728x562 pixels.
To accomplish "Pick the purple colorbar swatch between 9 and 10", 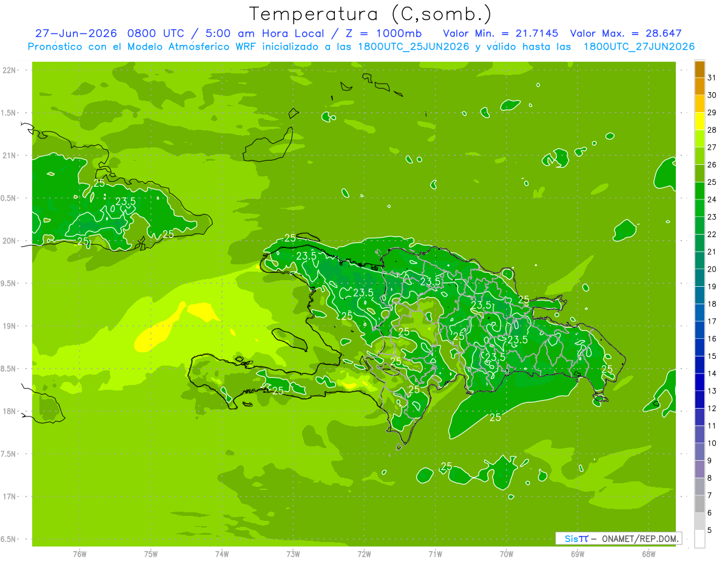I will coord(700,452).
